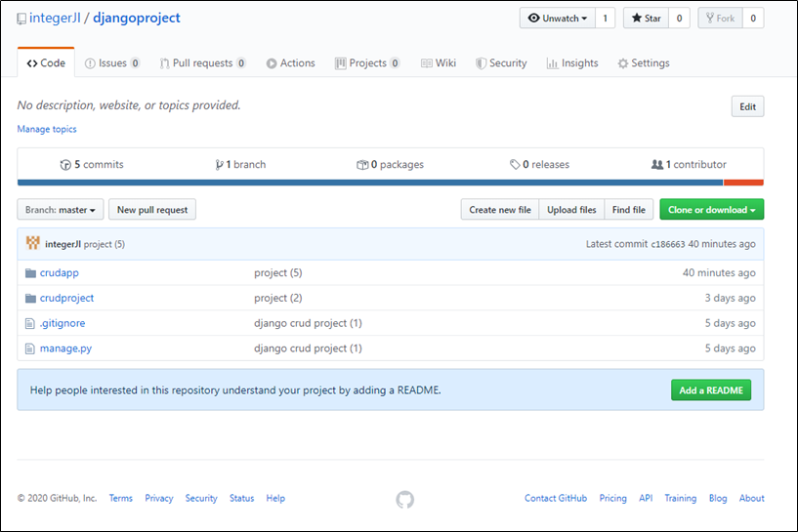The width and height of the screenshot is (798, 532).
Task: Click the blue Python segment of the language bar
Action: pyautogui.click(x=370, y=183)
